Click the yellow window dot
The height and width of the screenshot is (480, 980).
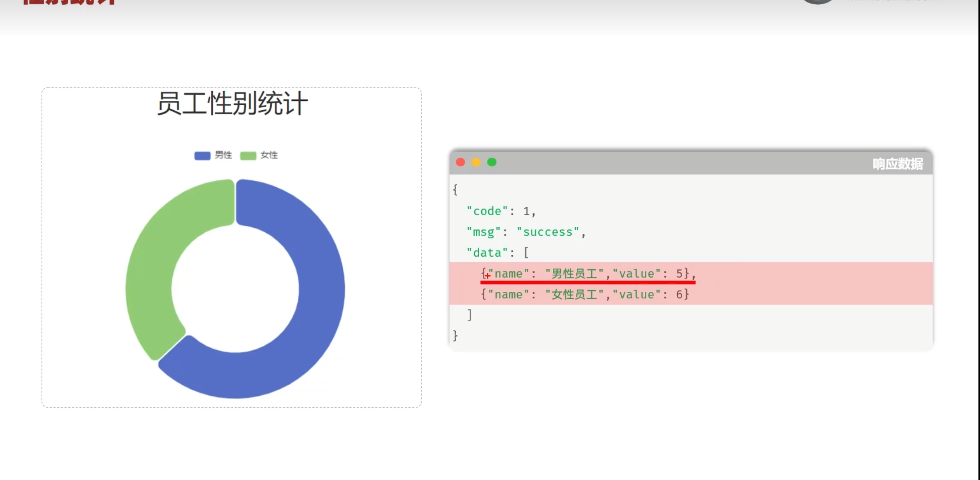tap(476, 162)
